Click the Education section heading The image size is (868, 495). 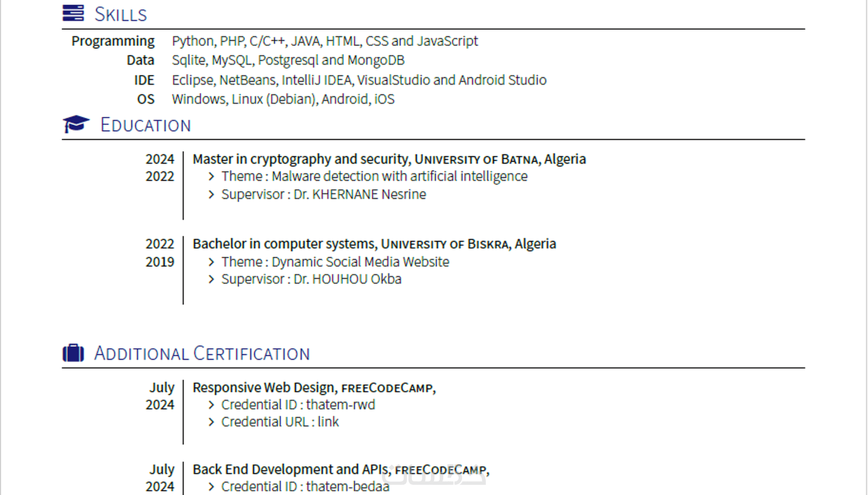pyautogui.click(x=146, y=125)
